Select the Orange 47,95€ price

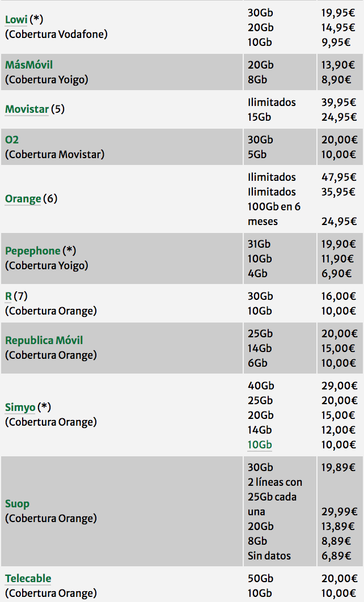pyautogui.click(x=338, y=177)
